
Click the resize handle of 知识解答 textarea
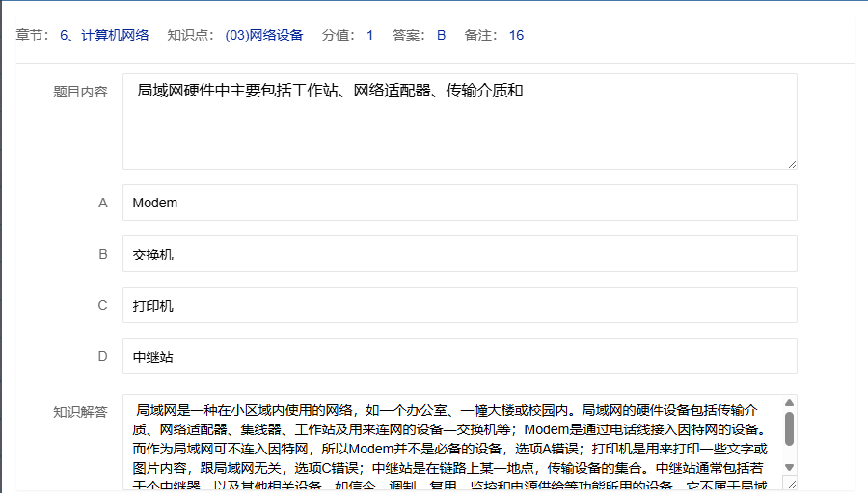click(x=792, y=484)
